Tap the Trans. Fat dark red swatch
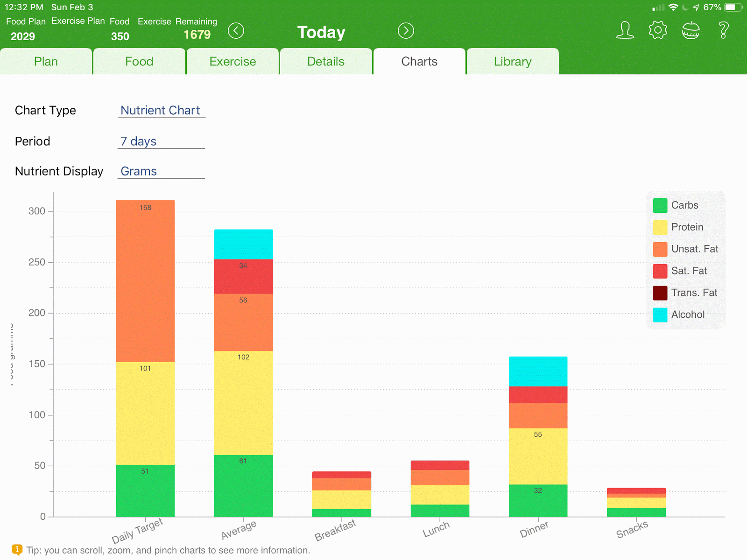Viewport: 747px width, 560px height. (x=660, y=293)
